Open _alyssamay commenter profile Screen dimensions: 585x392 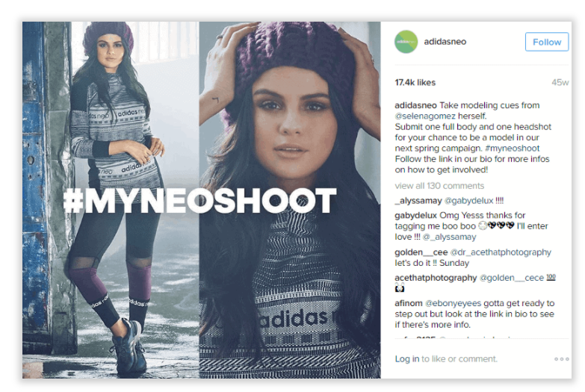point(418,201)
